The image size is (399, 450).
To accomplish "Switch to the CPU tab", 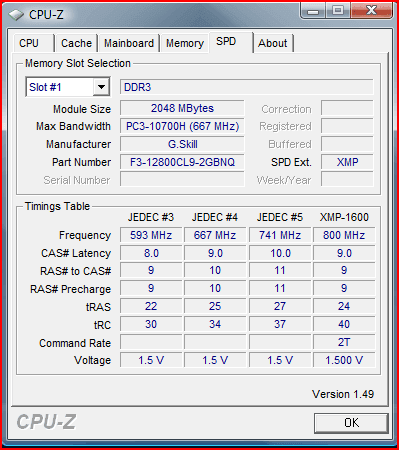I will 34,43.
